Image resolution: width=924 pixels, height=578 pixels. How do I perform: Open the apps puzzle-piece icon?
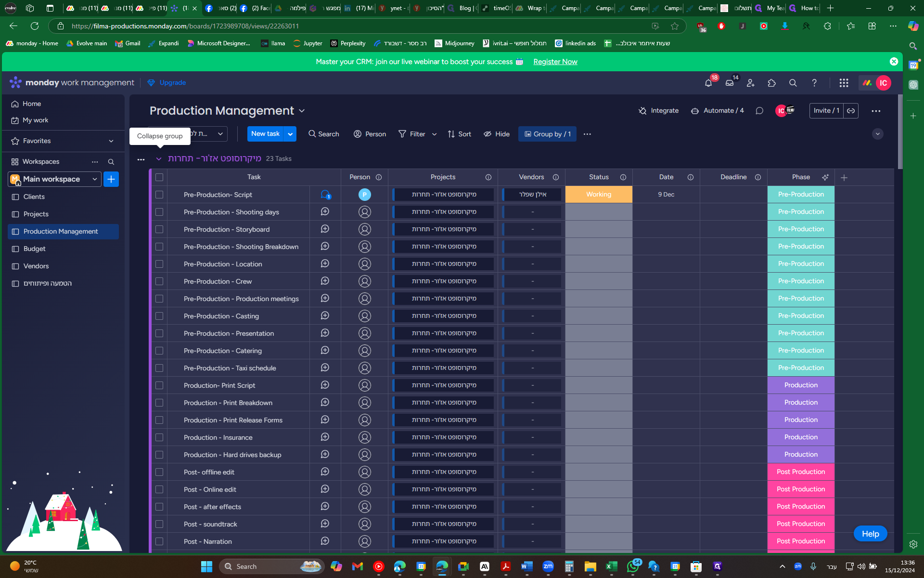(772, 83)
